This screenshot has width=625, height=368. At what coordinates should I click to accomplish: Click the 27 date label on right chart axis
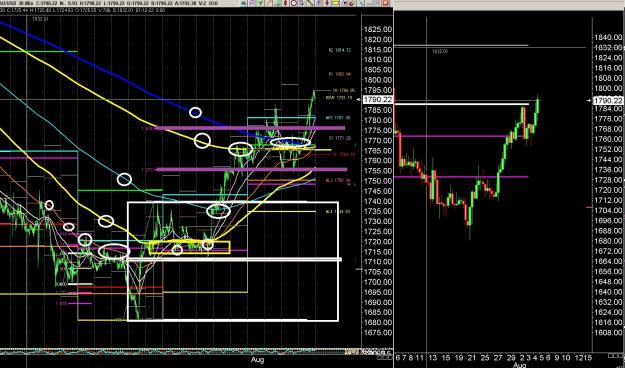pyautogui.click(x=498, y=358)
